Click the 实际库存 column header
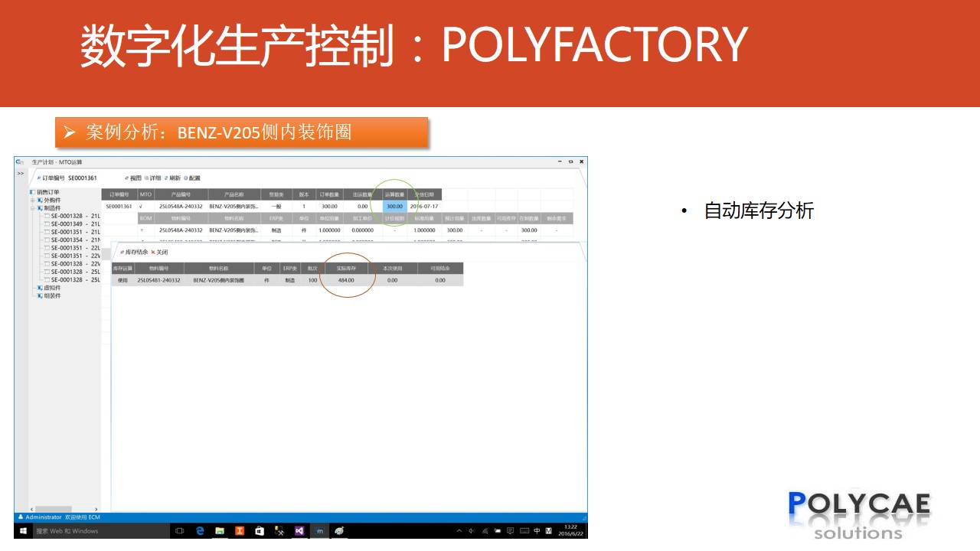Viewport: 980px width, 551px height. coord(346,269)
